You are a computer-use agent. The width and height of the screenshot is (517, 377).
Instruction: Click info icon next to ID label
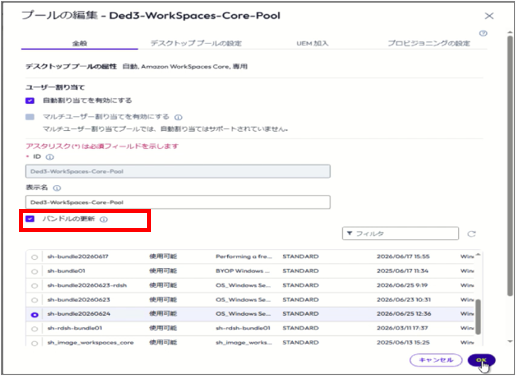(x=50, y=157)
